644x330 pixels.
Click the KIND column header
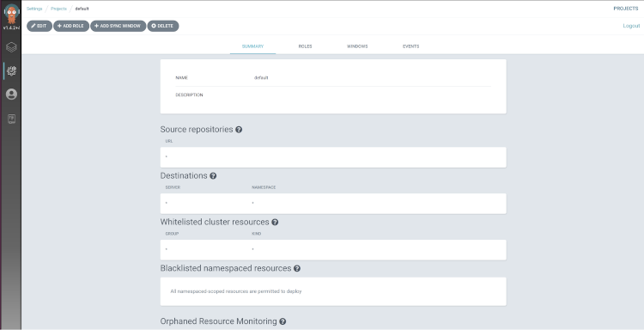pos(256,234)
